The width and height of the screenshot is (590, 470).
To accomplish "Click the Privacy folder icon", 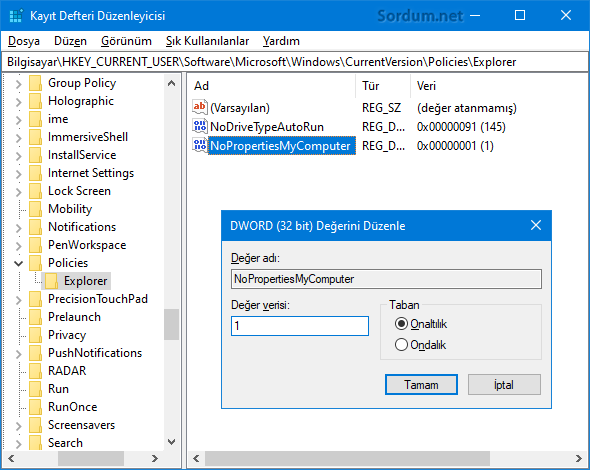I will 35,335.
